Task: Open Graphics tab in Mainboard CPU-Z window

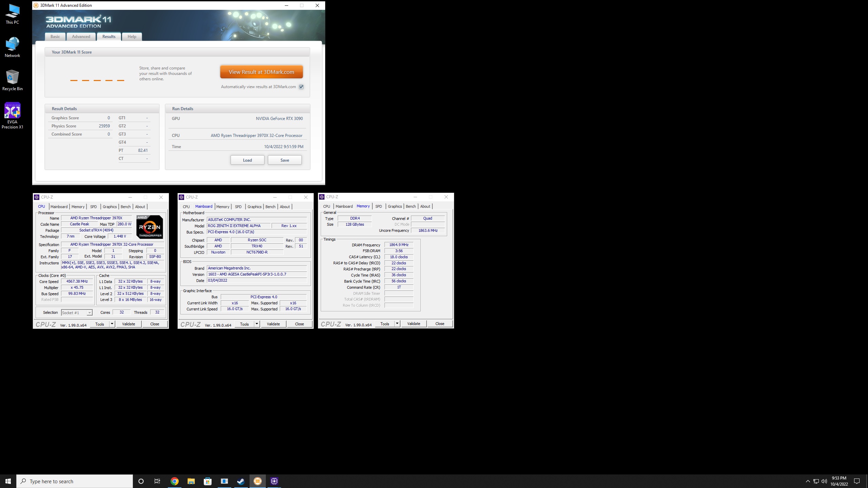Action: [254, 207]
